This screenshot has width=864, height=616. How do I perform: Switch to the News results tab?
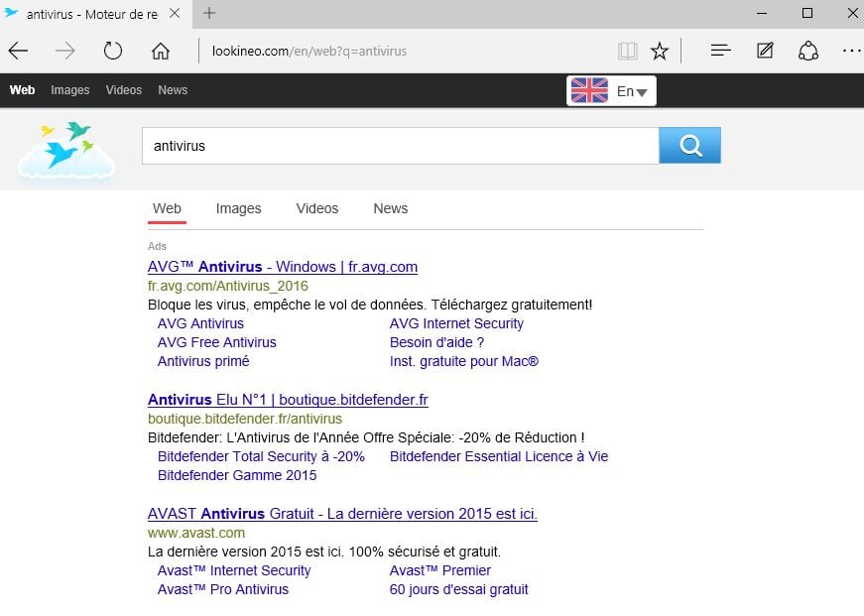(x=391, y=209)
